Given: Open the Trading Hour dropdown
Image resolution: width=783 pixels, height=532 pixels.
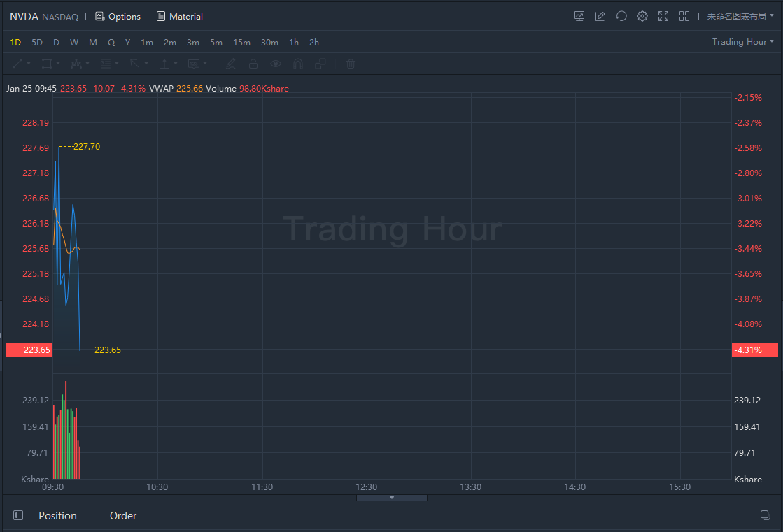Looking at the screenshot, I should click(x=743, y=42).
